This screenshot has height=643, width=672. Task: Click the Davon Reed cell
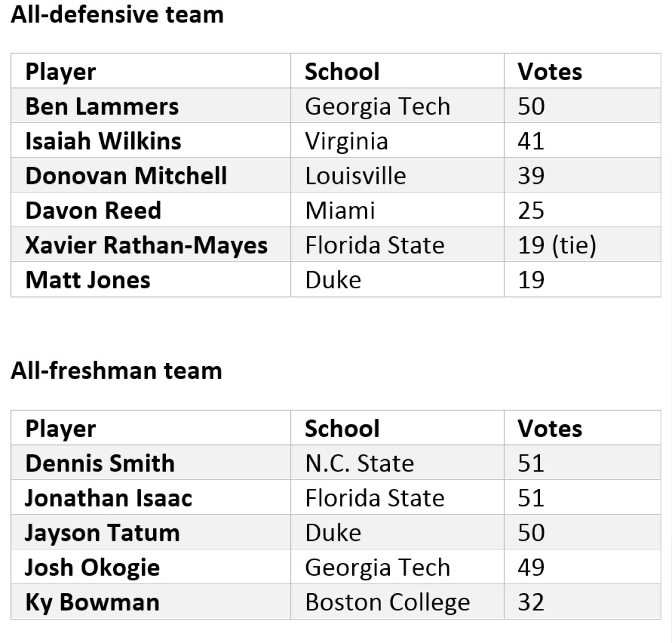pos(93,210)
